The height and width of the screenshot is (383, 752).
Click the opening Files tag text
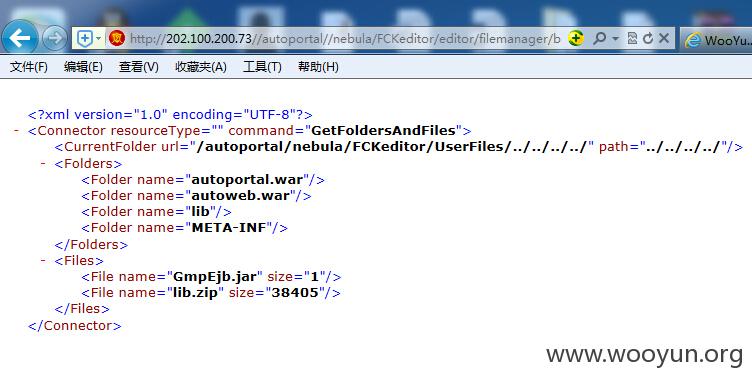(x=79, y=260)
